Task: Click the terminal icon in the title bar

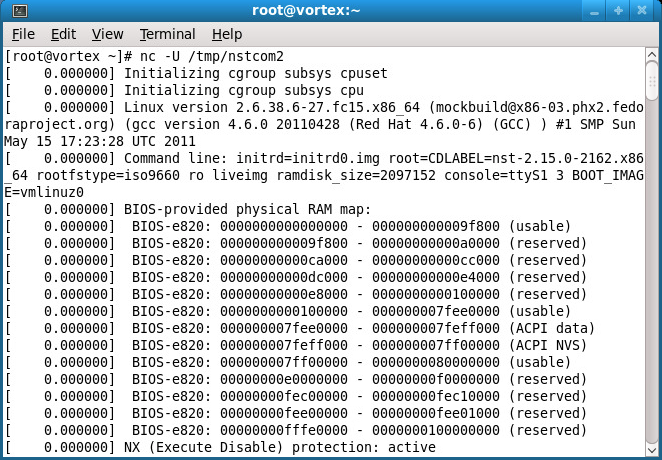Action: 20,11
